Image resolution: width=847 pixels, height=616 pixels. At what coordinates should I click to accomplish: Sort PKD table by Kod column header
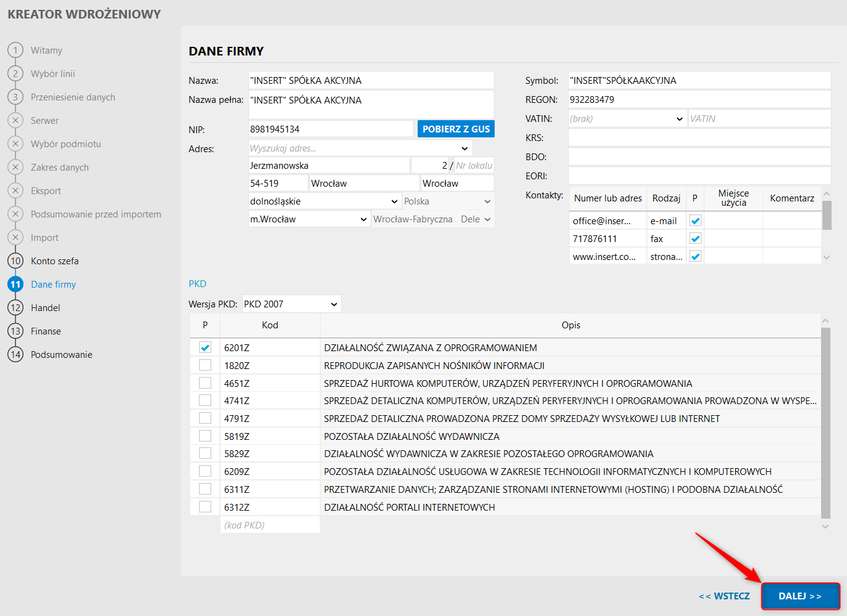pos(270,325)
